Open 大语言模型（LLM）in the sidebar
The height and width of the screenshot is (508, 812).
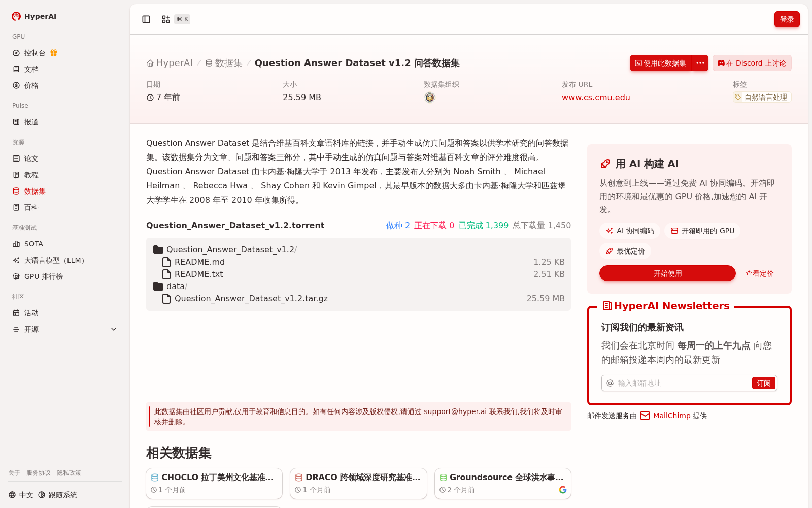[x=65, y=260]
